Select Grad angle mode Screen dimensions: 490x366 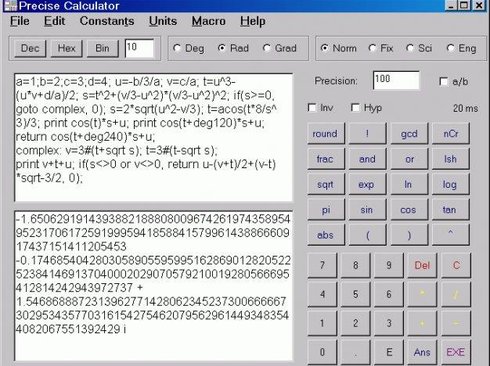tap(279, 48)
